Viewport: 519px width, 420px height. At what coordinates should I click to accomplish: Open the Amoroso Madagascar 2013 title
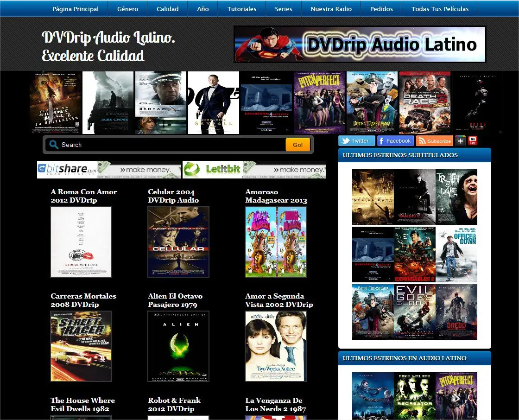point(276,196)
